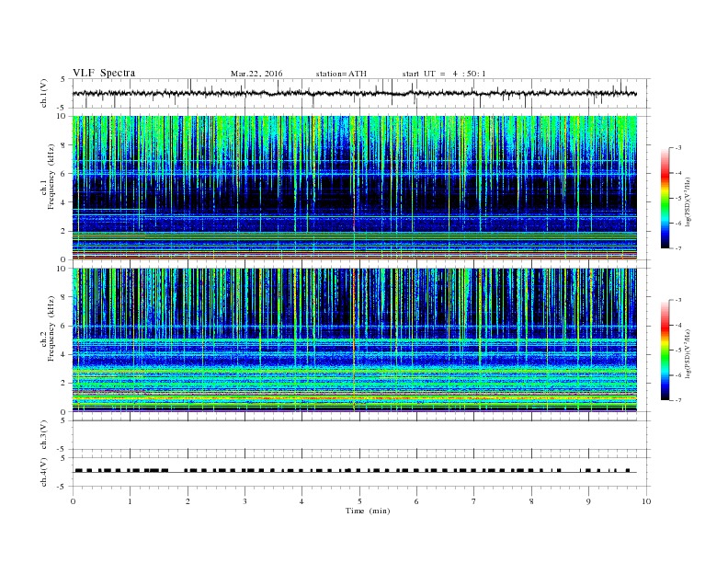Viewport: 728px width, 563px height.
Task: Select the date label "Mar.22, 2016"
Action: 256,74
